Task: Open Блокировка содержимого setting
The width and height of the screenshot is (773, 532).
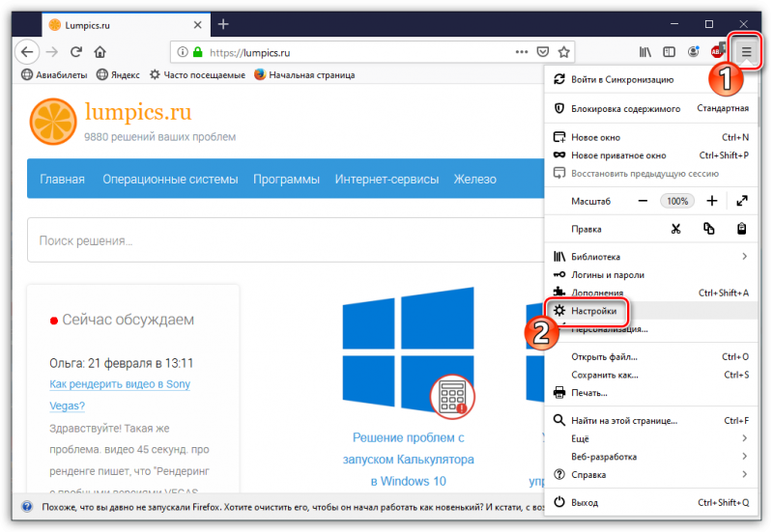Action: [650, 108]
